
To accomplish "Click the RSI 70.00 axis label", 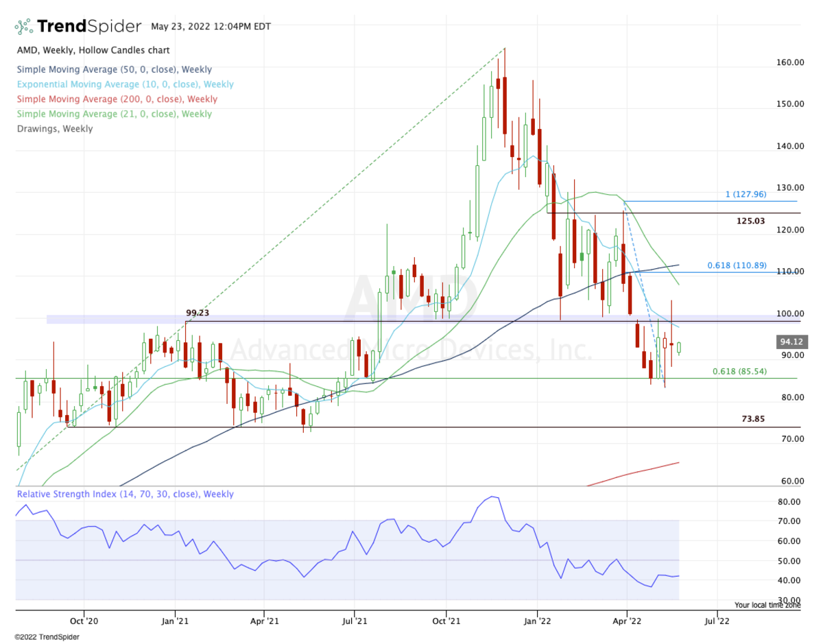I will (x=791, y=521).
